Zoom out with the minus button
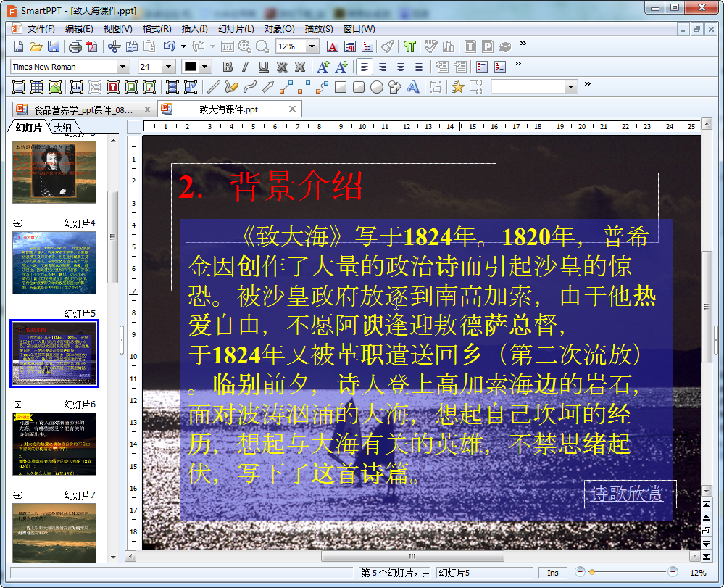Viewport: 724px width, 588px height. click(x=580, y=572)
